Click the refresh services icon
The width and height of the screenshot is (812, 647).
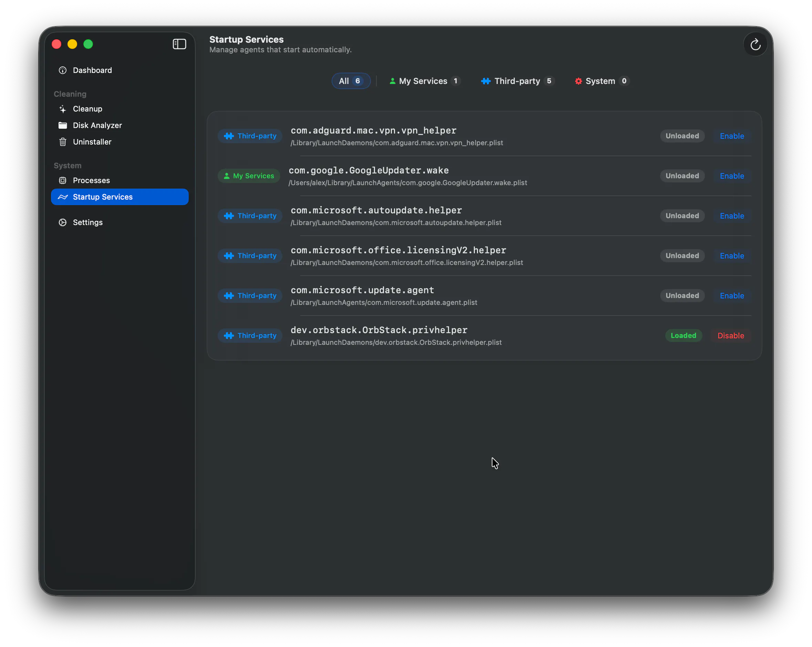click(755, 44)
